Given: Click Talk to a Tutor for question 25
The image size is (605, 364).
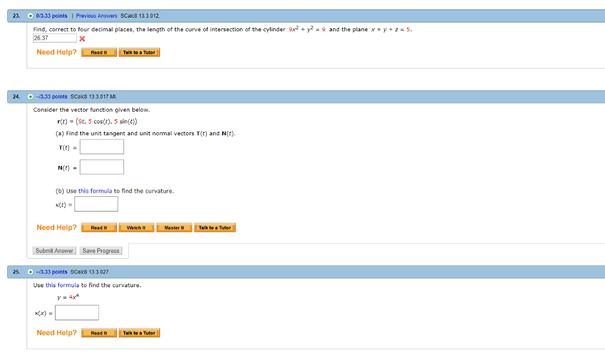Looking at the screenshot, I should (139, 333).
